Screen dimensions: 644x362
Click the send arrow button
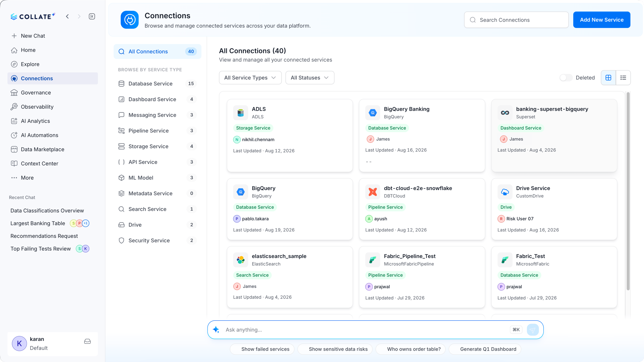point(533,330)
